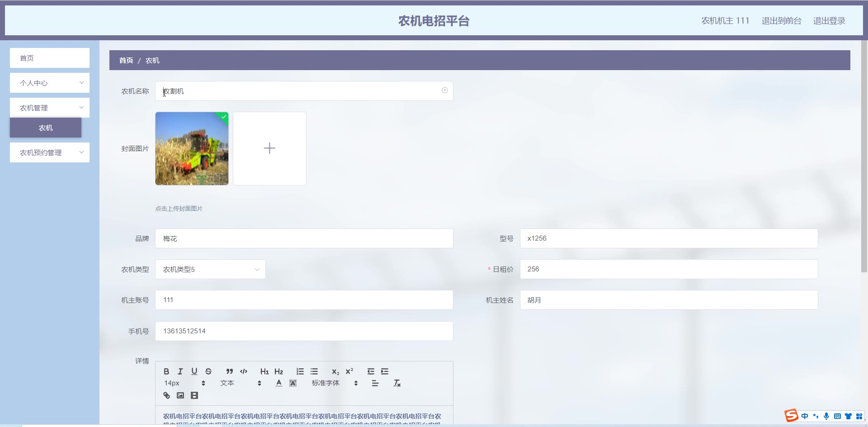Viewport: 868px width, 427px height.
Task: Insert a hyperlink in the editor
Action: [x=166, y=395]
